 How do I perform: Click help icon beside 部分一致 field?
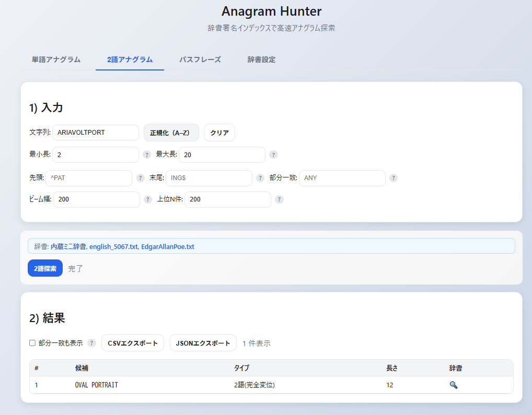pos(394,178)
